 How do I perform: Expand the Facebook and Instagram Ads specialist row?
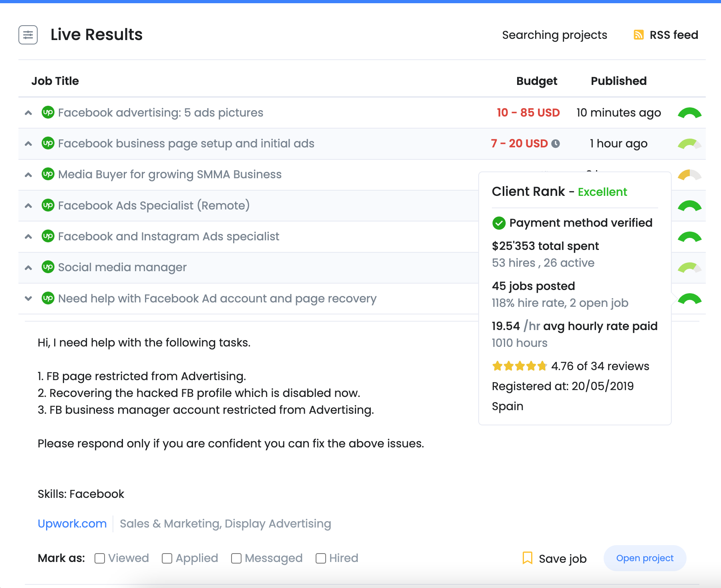28,237
